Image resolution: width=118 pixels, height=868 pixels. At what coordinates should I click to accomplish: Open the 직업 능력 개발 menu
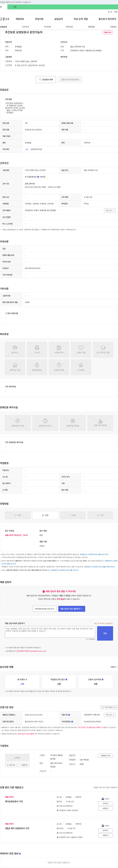point(81,19)
